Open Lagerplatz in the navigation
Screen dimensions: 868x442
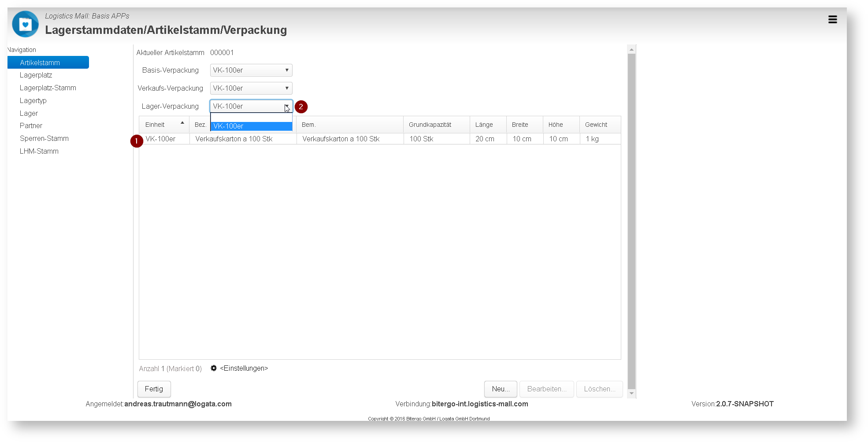[36, 75]
